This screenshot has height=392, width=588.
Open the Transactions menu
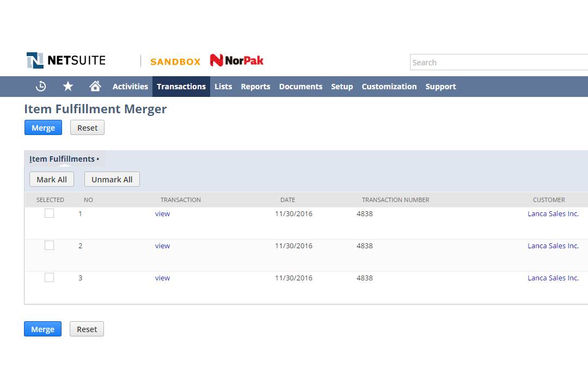tap(181, 87)
